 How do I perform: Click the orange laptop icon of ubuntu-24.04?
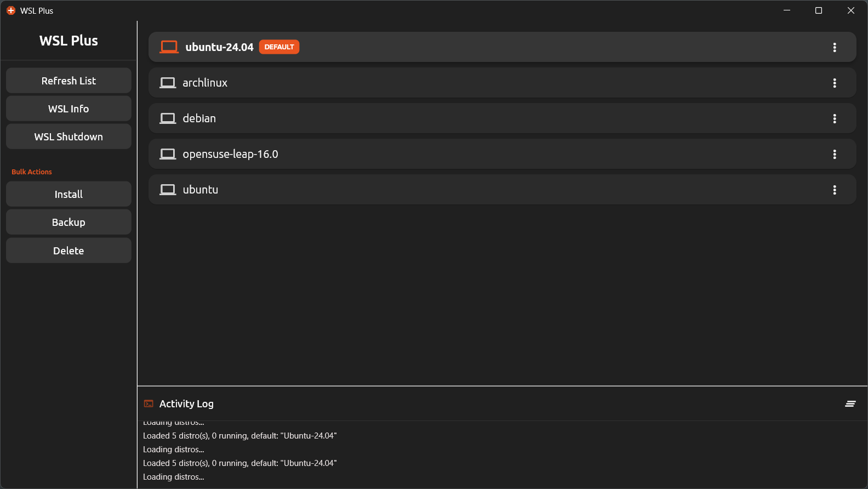point(169,47)
